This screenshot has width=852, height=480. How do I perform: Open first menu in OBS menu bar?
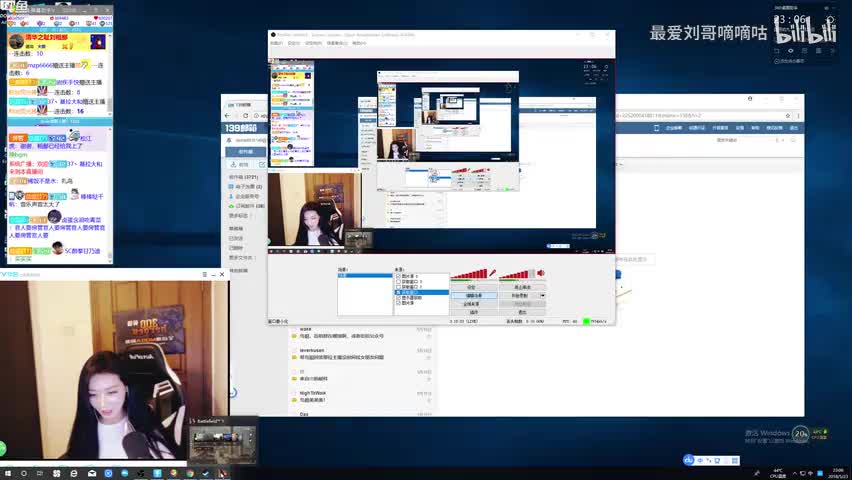(x=276, y=43)
